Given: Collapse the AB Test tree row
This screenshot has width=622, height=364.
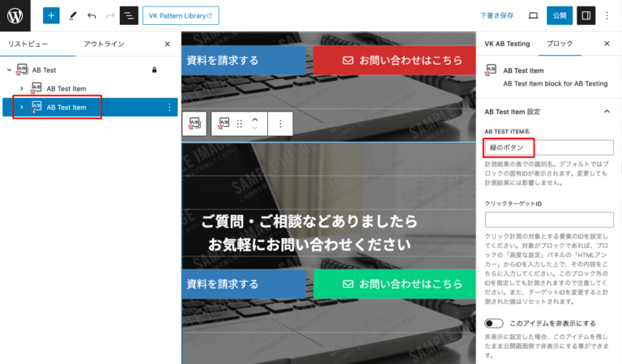Looking at the screenshot, I should point(9,70).
